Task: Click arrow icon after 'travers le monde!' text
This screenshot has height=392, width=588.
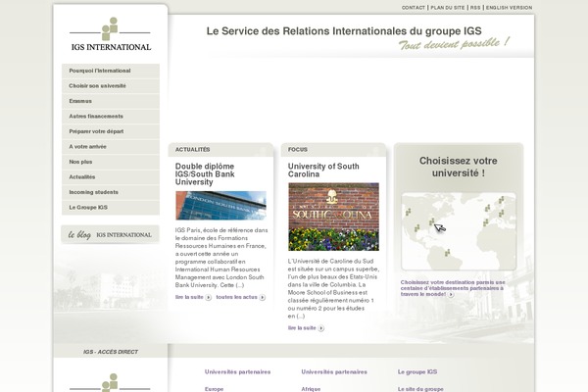Action: pos(451,294)
